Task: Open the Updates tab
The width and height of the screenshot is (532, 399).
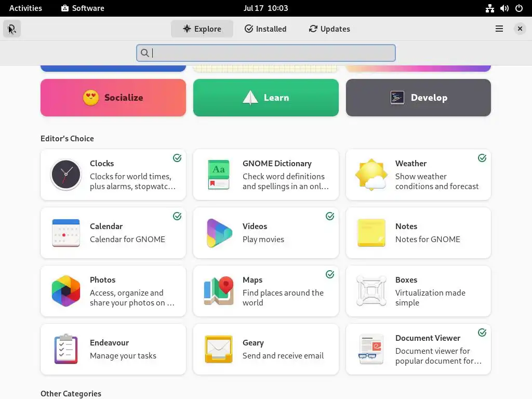Action: tap(329, 29)
